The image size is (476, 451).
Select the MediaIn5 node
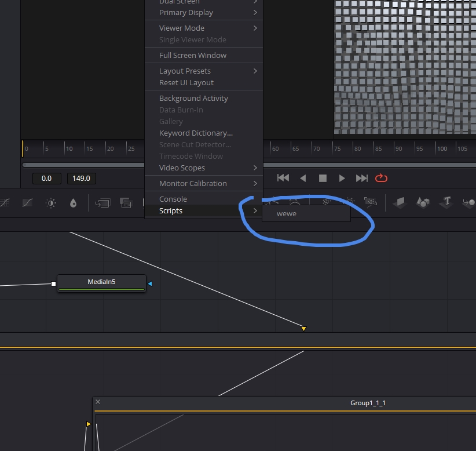point(101,283)
